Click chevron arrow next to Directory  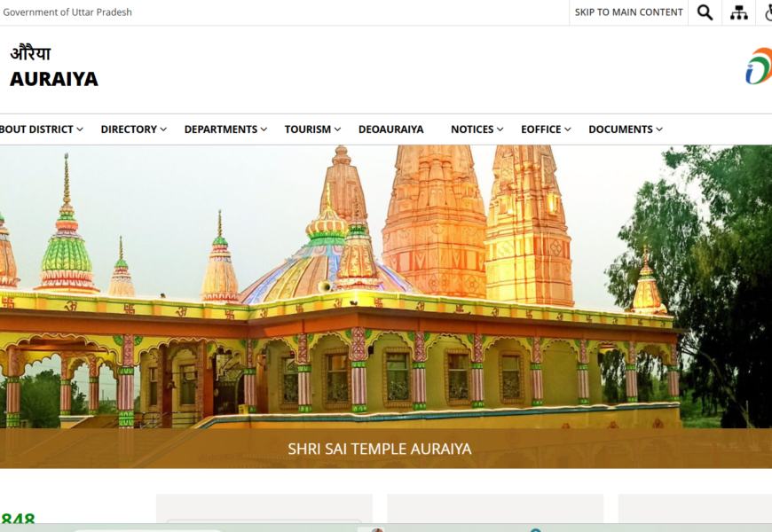coord(163,129)
